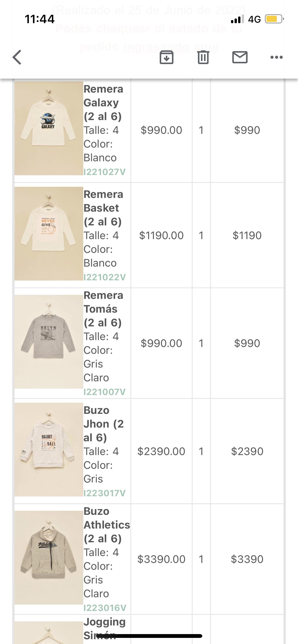Open the Buzo Jhon sweatshirt image
The width and height of the screenshot is (298, 644).
(x=49, y=449)
